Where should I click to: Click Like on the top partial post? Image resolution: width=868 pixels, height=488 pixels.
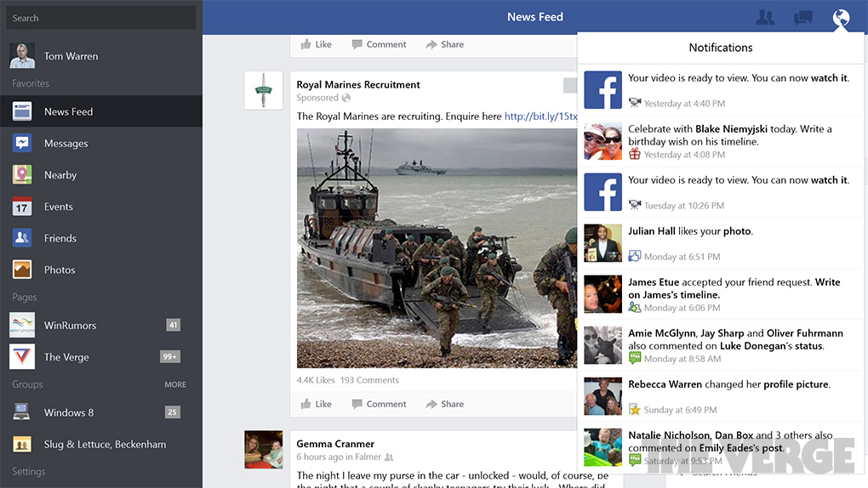[316, 44]
